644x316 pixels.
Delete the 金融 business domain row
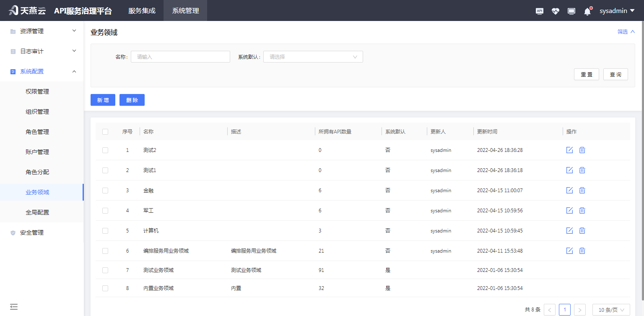(x=582, y=190)
